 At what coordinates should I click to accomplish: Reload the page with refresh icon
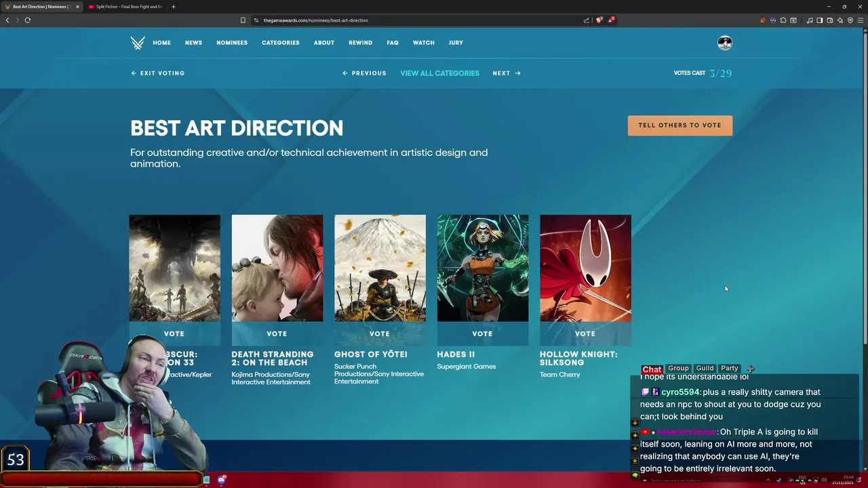coord(28,20)
